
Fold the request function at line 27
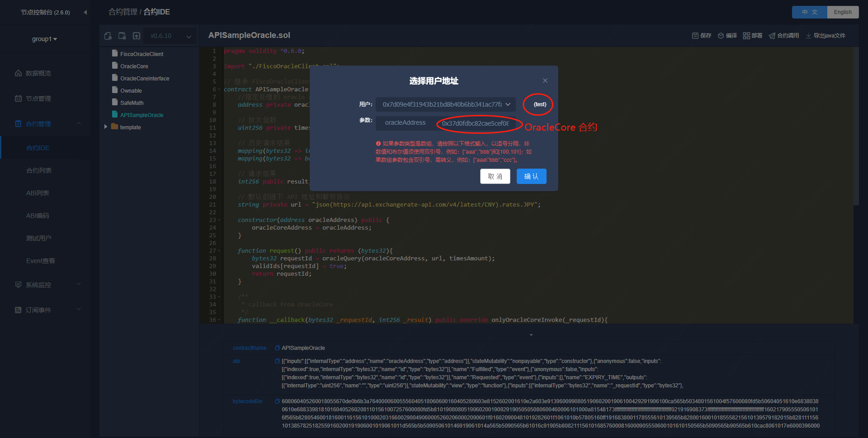219,251
